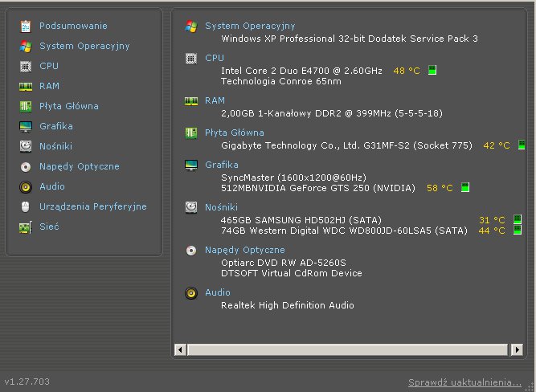Click the Grafika monitor icon in sidebar

26,126
